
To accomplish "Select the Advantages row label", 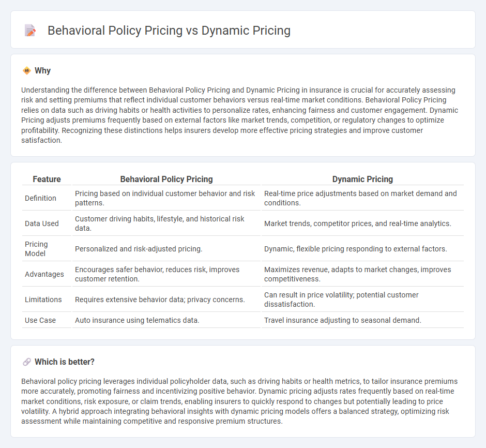I will pos(44,274).
